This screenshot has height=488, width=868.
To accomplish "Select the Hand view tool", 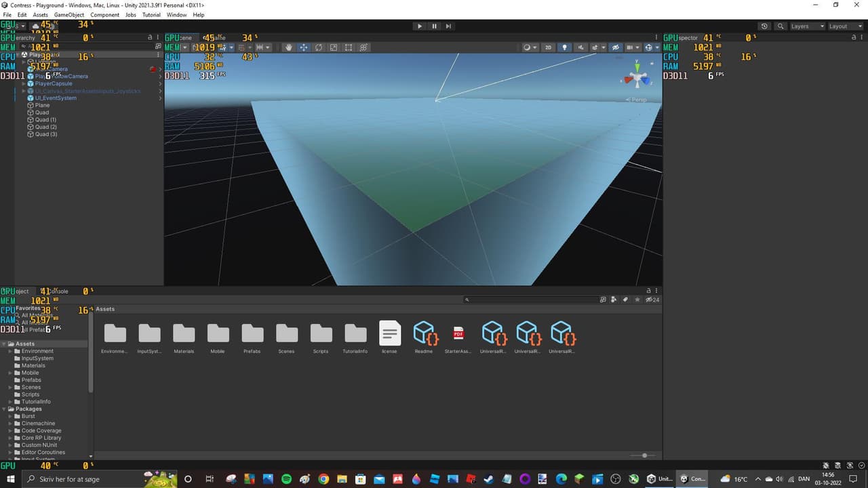I will point(289,47).
